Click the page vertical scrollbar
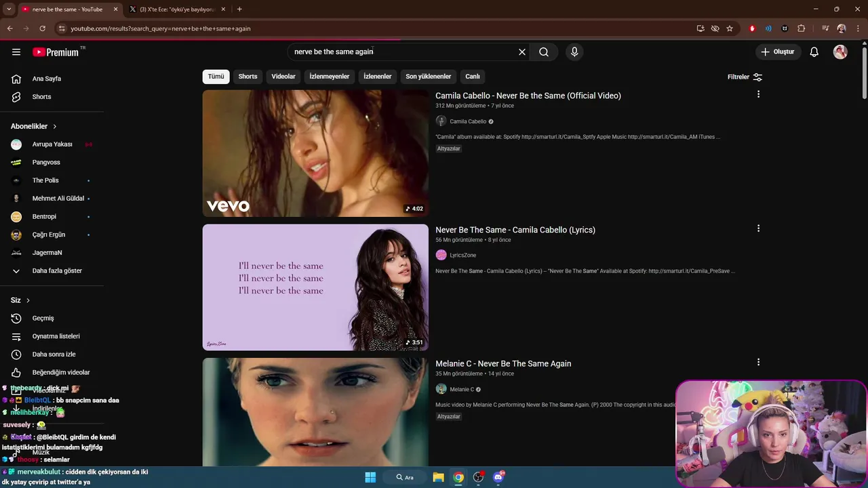Screen dimensions: 868x488 tap(864, 75)
